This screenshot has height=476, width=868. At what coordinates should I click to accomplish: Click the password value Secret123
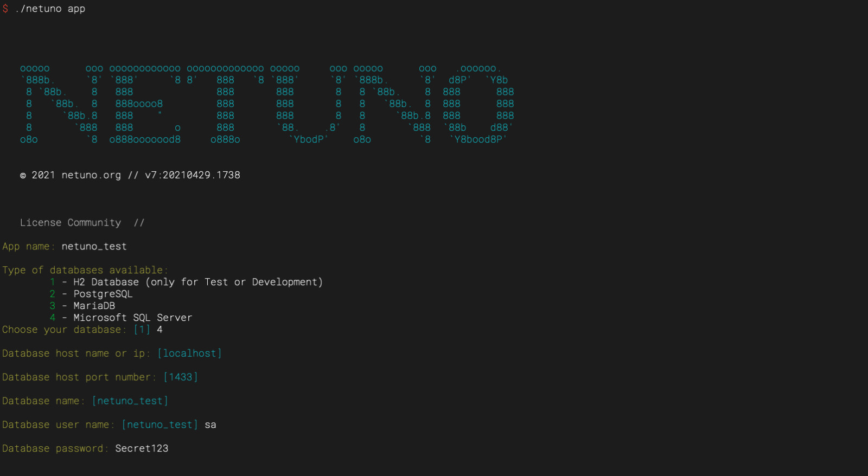[142, 448]
